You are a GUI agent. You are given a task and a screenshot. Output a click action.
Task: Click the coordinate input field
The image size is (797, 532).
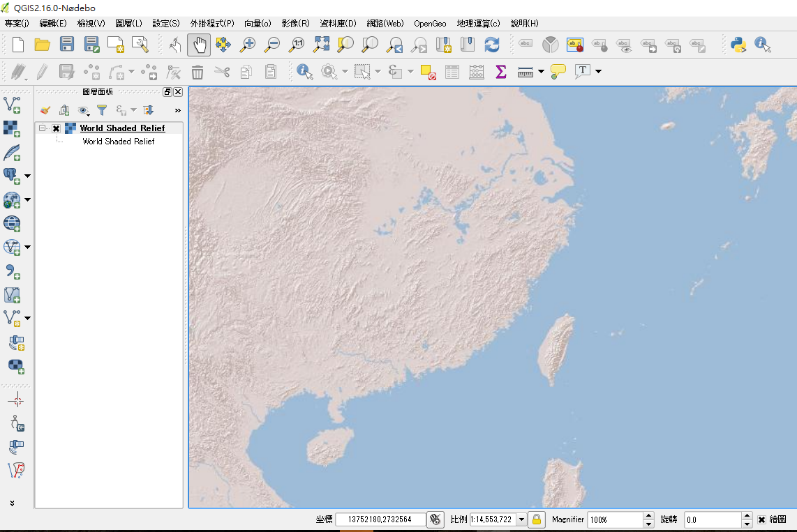click(x=380, y=519)
